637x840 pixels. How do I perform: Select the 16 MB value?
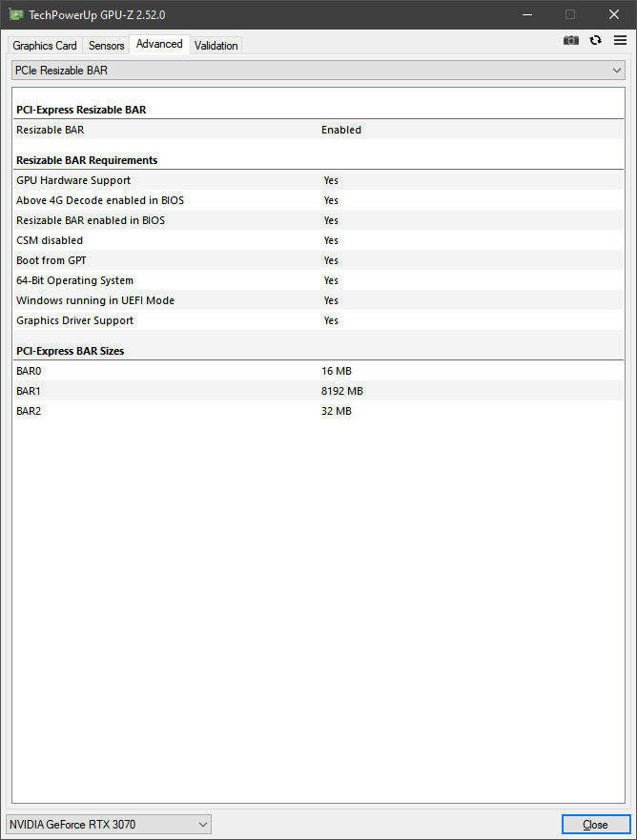tap(337, 371)
